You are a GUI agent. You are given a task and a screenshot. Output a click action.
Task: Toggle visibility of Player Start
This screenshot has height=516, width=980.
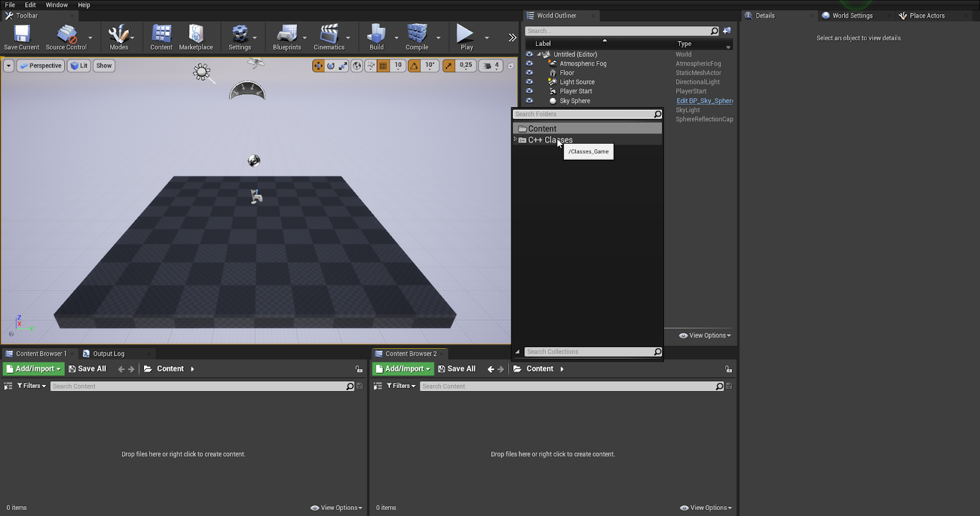529,91
